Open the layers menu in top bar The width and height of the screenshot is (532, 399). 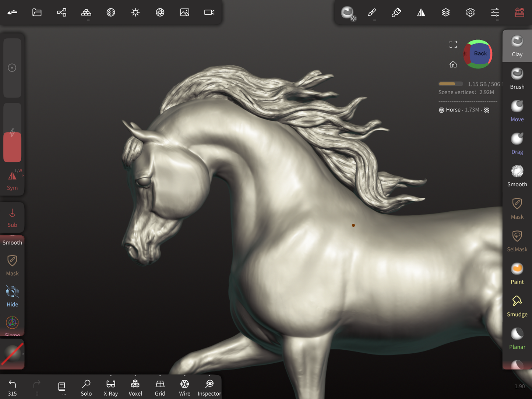[x=445, y=13]
